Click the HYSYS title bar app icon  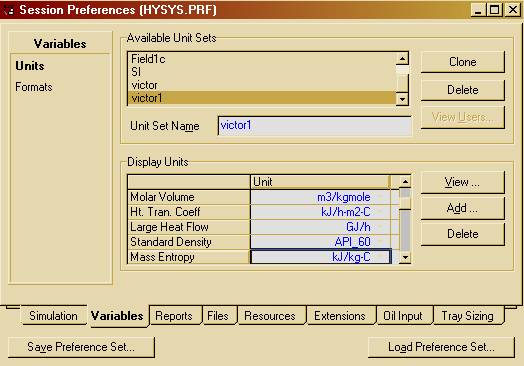[x=9, y=10]
